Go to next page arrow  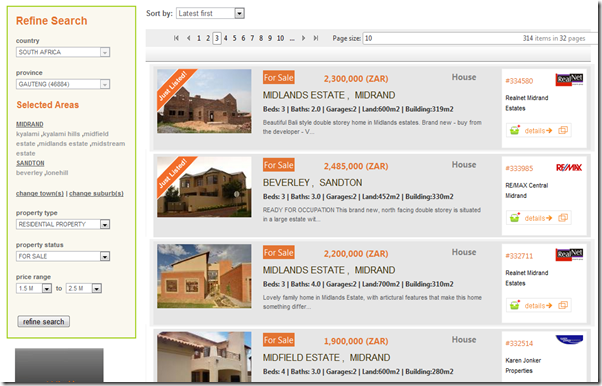click(x=303, y=38)
